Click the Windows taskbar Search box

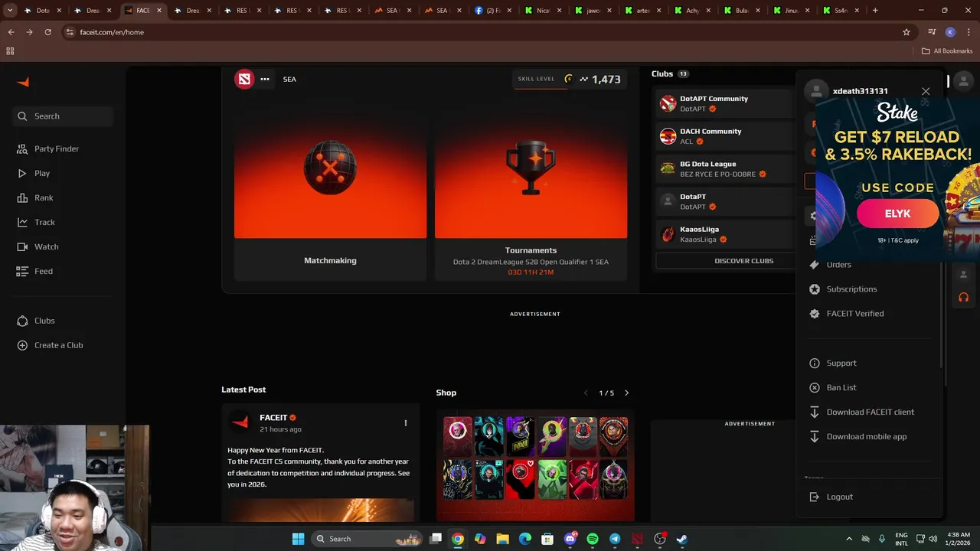(x=367, y=539)
